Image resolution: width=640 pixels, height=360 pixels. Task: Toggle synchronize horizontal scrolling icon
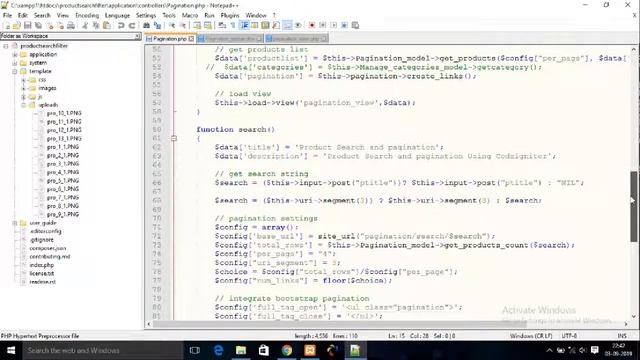click(x=208, y=25)
